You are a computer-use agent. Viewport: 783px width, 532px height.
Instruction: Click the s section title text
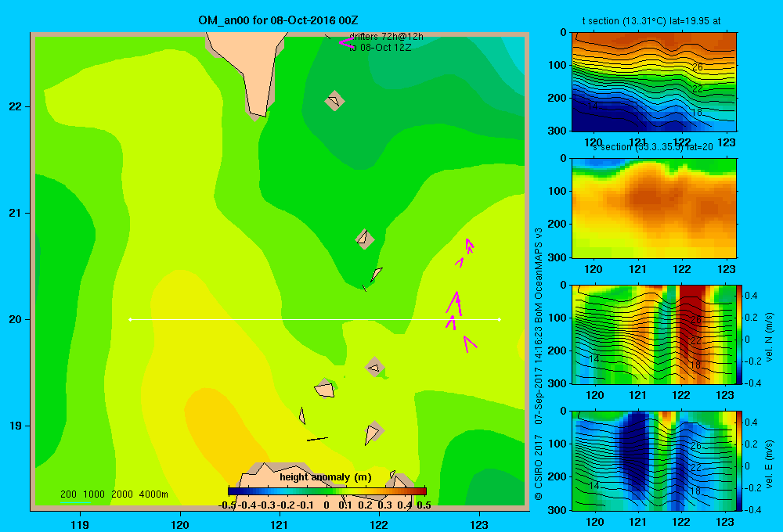(x=653, y=147)
